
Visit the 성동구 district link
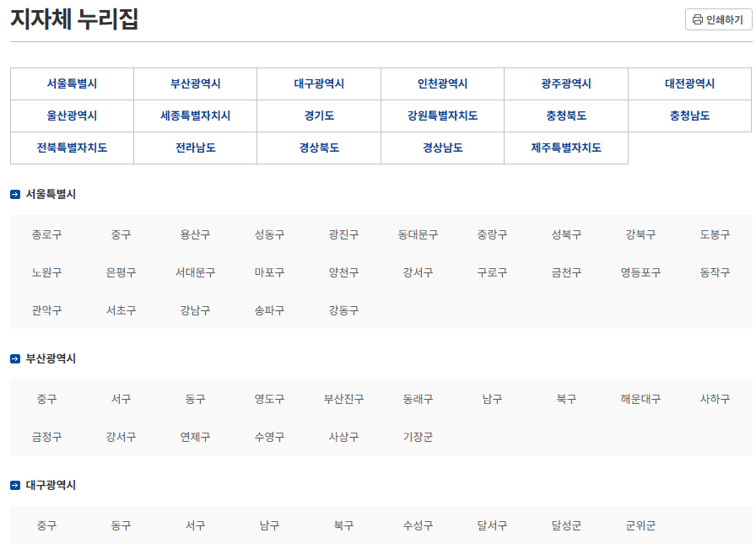point(269,234)
